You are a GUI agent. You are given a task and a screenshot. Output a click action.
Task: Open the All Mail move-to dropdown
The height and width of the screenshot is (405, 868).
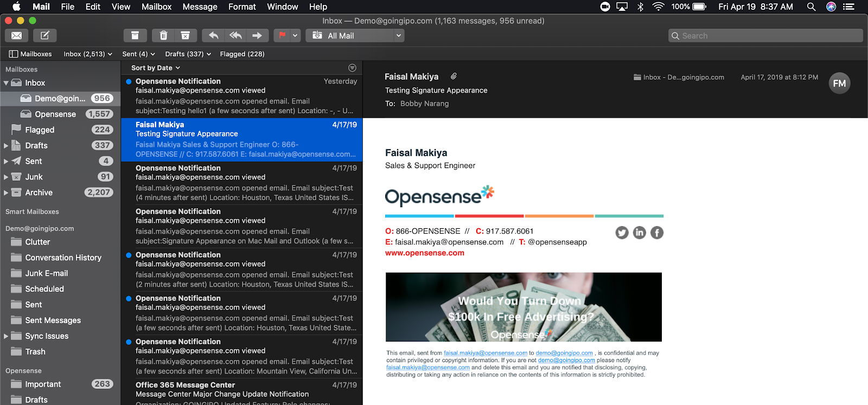pyautogui.click(x=355, y=36)
